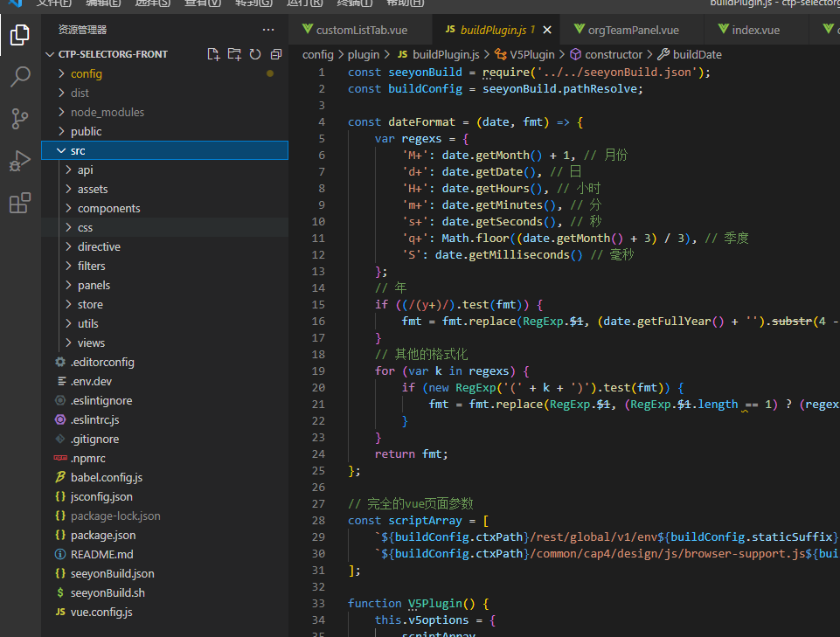Expand the components folder
This screenshot has width=840, height=637.
(x=108, y=209)
